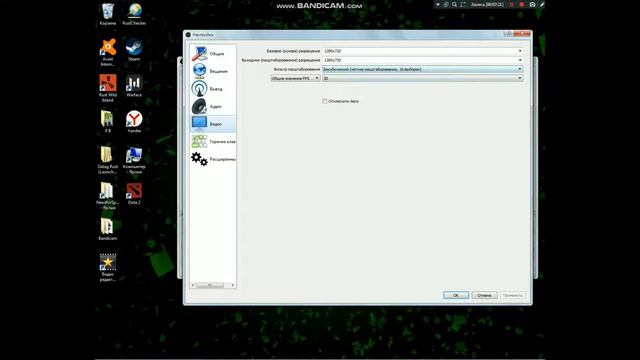The height and width of the screenshot is (360, 640).
Task: Expand the FPS value dropdown showing 30
Action: pos(422,78)
